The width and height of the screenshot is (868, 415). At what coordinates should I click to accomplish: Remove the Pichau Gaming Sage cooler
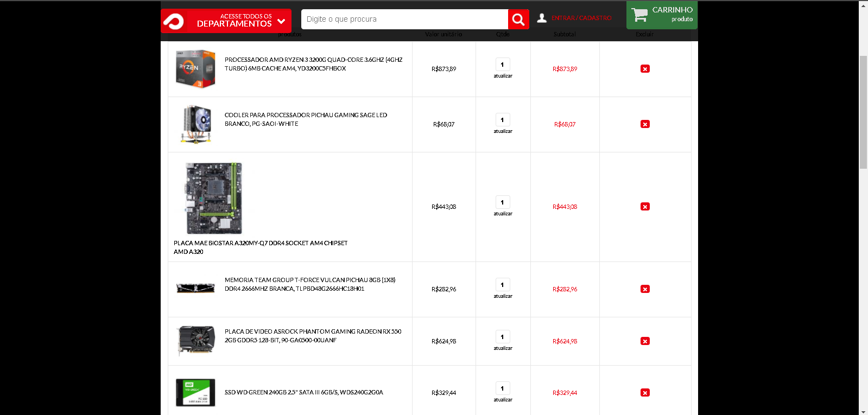(x=645, y=124)
